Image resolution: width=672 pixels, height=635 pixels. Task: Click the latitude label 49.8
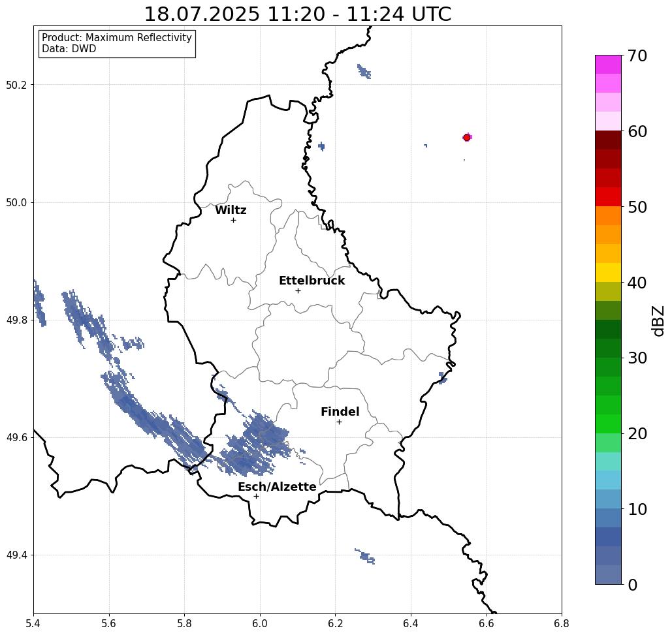16,320
